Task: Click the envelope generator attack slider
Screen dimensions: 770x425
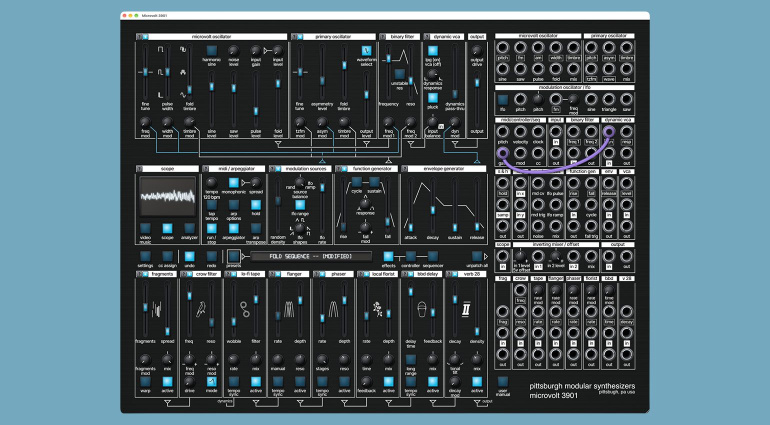Action: [x=411, y=205]
